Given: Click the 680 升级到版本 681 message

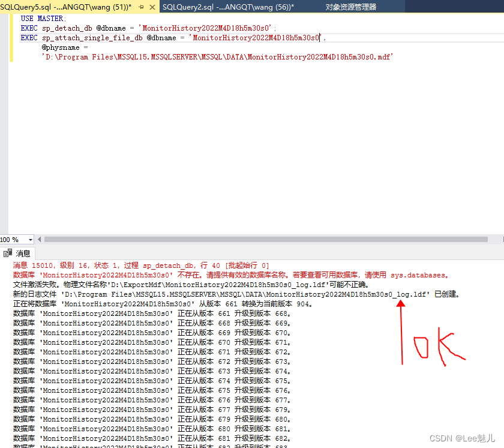Looking at the screenshot, I should 152,429.
